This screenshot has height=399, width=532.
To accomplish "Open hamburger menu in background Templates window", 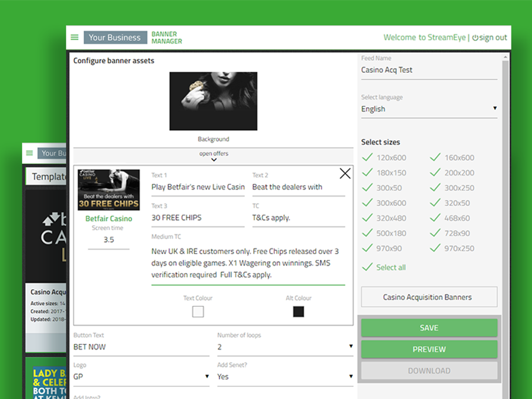I will pyautogui.click(x=29, y=153).
